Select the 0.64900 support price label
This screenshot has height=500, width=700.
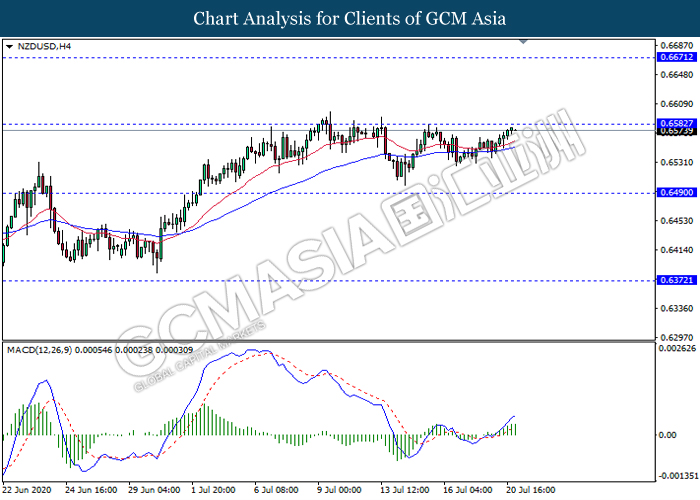[677, 192]
